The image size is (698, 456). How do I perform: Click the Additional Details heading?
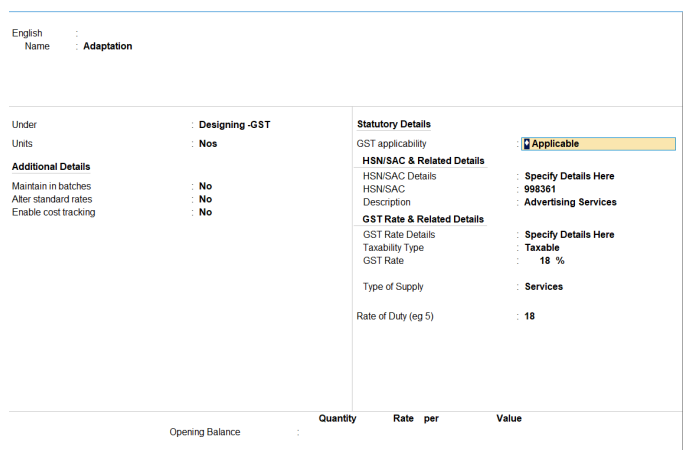pyautogui.click(x=50, y=167)
